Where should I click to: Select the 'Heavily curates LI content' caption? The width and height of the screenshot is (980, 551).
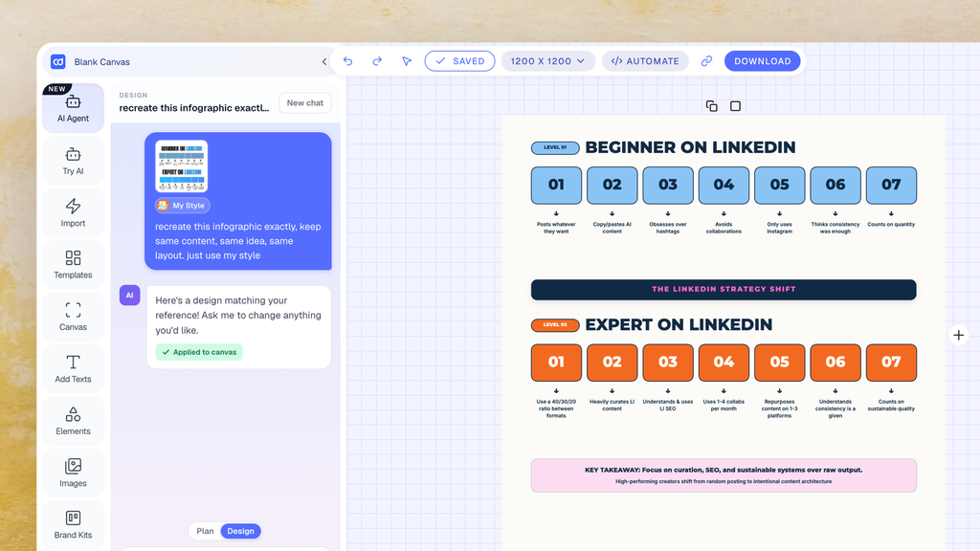pyautogui.click(x=612, y=405)
